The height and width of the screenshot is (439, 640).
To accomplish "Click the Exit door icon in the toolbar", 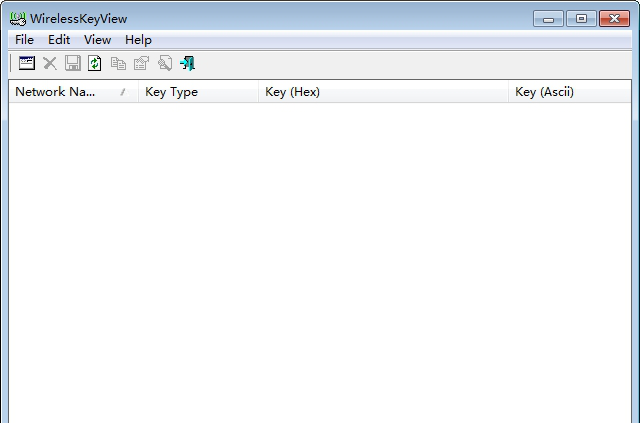I will coord(188,63).
